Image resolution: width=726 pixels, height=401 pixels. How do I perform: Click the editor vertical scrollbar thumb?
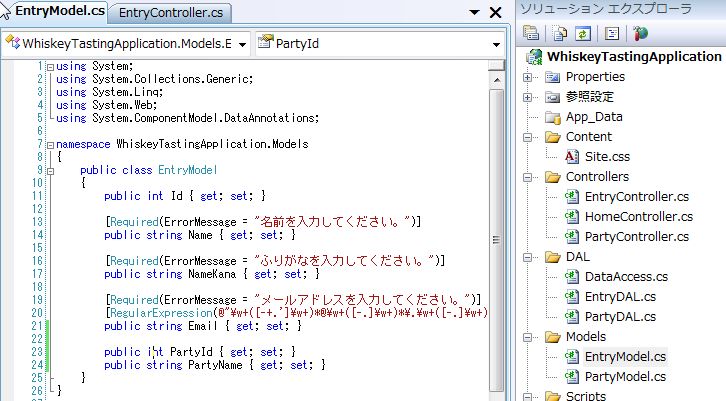pyautogui.click(x=496, y=240)
